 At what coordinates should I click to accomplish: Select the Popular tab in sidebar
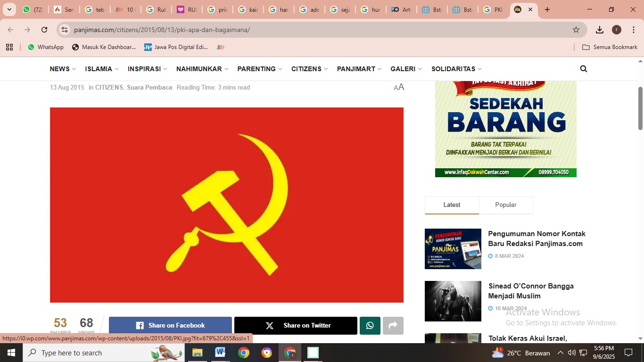click(506, 205)
